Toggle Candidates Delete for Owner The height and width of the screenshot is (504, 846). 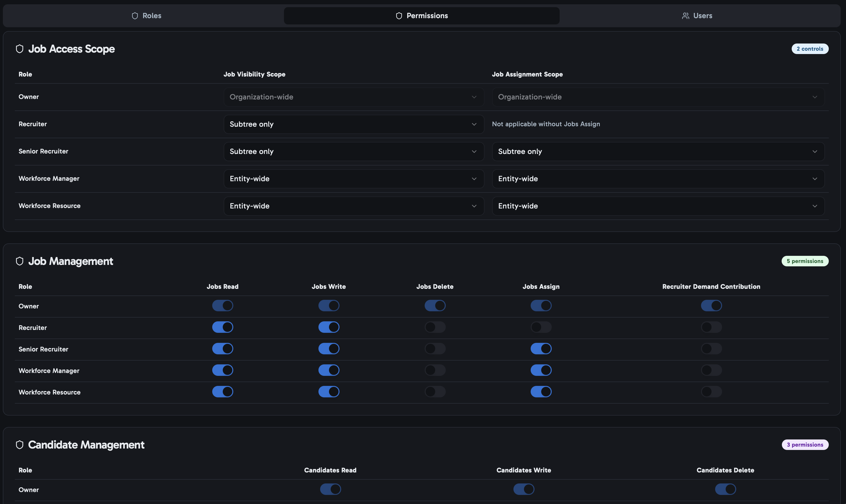[x=725, y=489]
